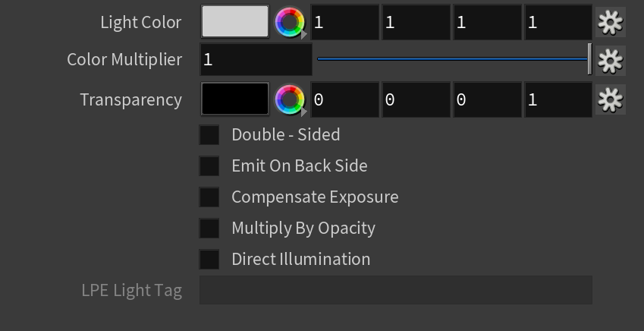Screen dimensions: 644x331
Task: Click the Light Color green channel field
Action: click(x=416, y=22)
